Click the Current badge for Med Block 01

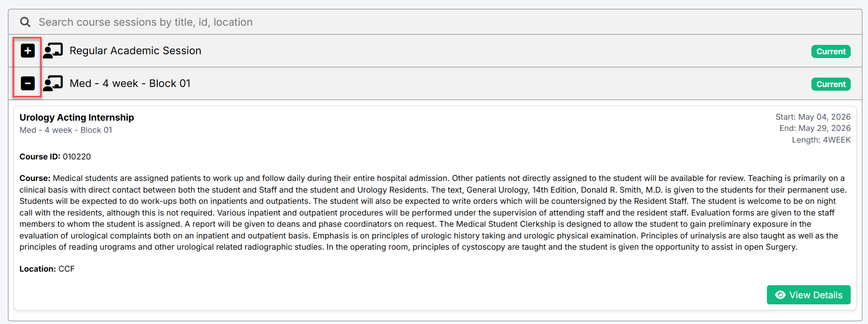pyautogui.click(x=831, y=84)
